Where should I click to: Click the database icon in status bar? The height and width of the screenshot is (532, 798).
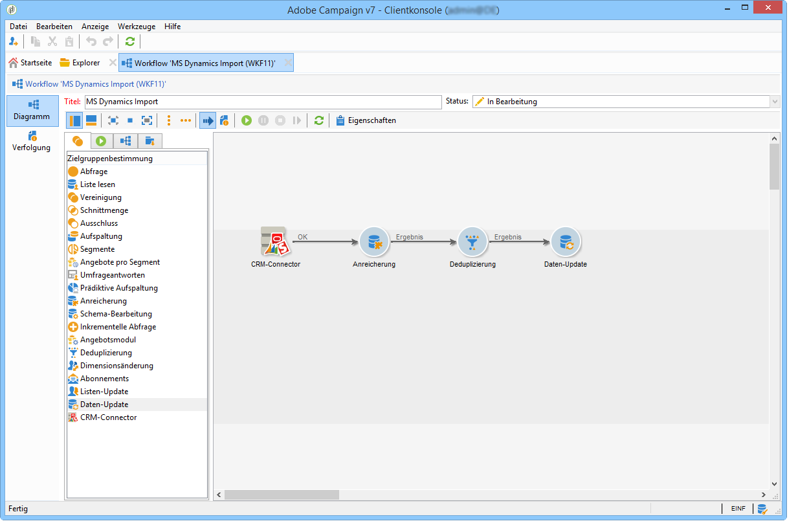(762, 509)
